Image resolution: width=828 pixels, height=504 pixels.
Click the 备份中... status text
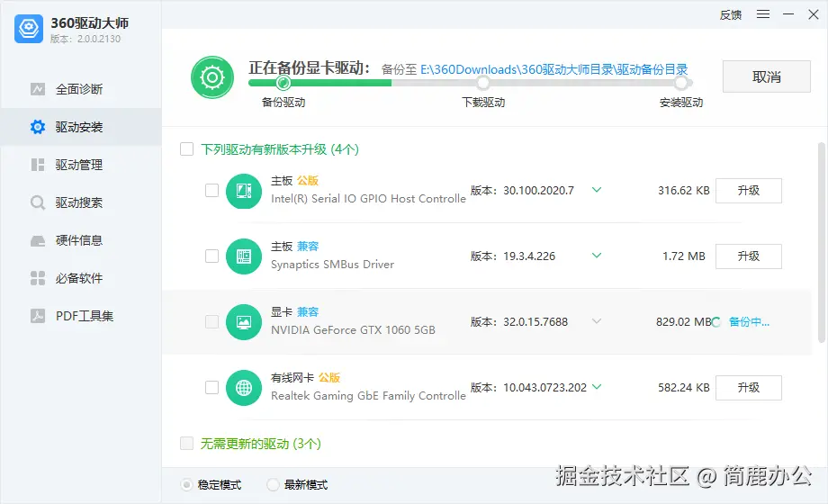(749, 321)
